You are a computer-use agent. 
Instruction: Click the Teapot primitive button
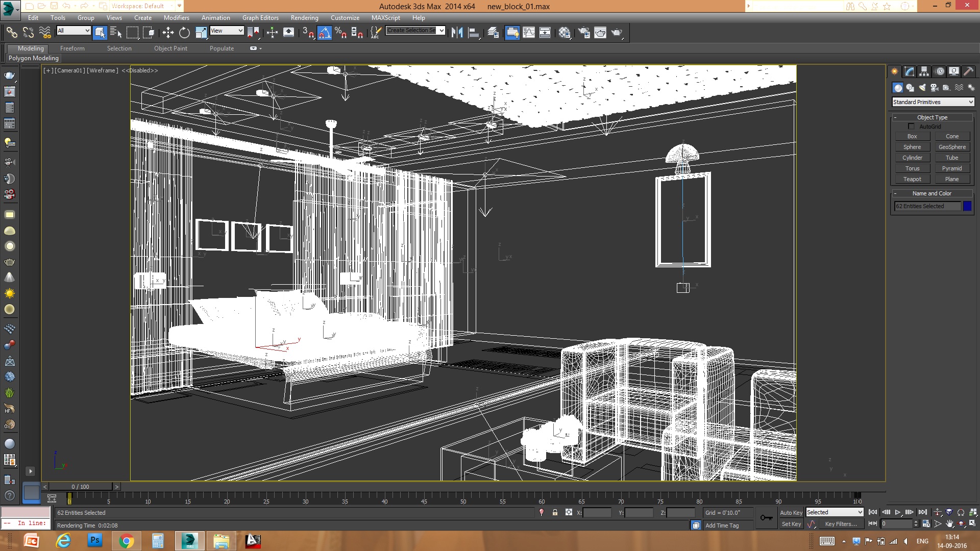click(912, 179)
